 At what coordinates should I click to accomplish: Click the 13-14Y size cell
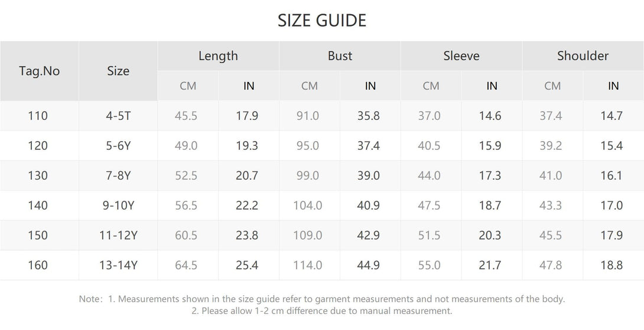pos(118,266)
